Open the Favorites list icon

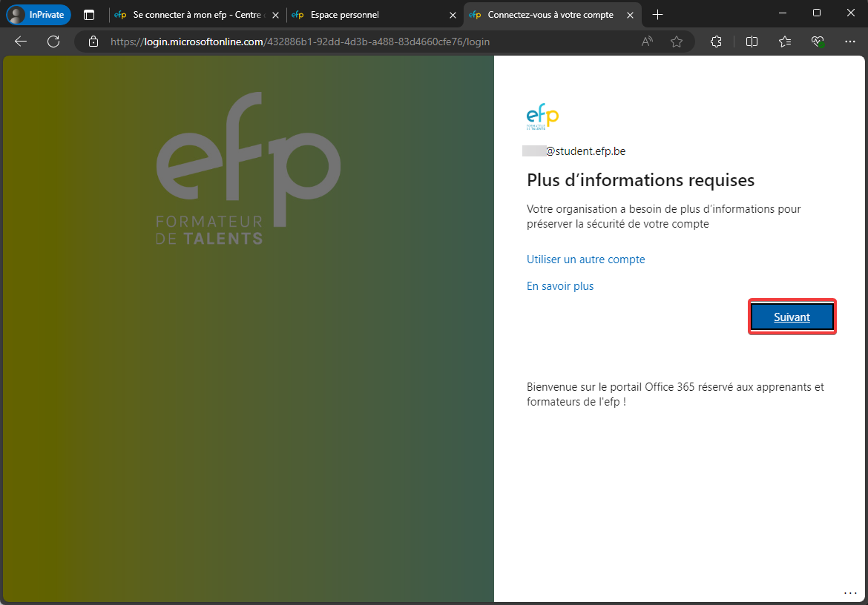pos(785,42)
